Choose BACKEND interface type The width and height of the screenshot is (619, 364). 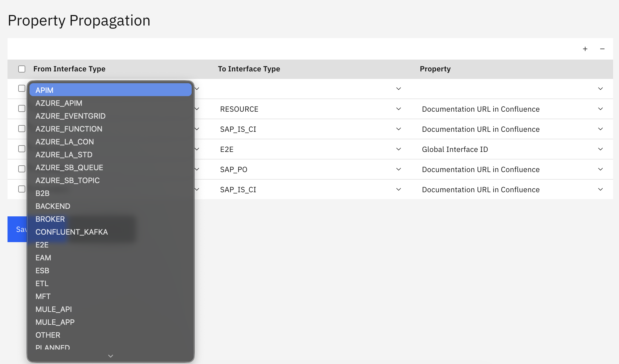tap(111, 206)
